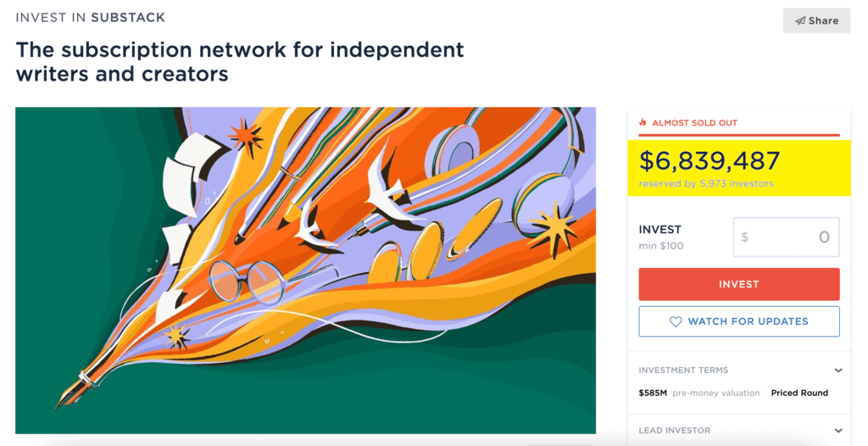Click the Priced Round label
Image resolution: width=868 pixels, height=446 pixels.
tap(799, 393)
